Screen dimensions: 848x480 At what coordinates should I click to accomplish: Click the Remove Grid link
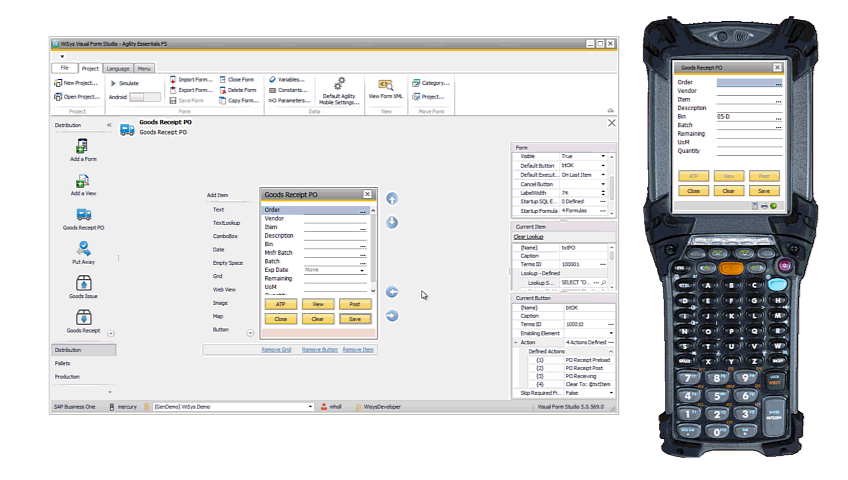[276, 350]
